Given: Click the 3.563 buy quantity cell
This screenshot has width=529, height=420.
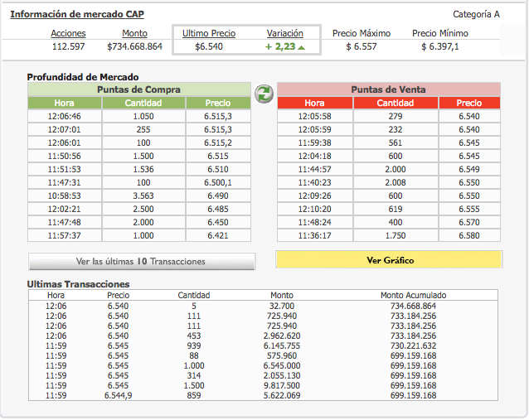Looking at the screenshot, I should pos(143,196).
